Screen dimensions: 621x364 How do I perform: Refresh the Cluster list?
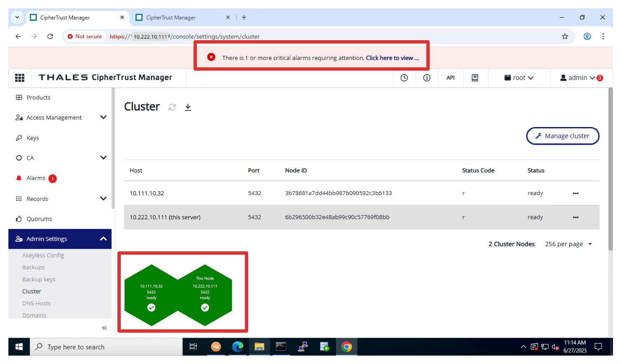tap(172, 107)
